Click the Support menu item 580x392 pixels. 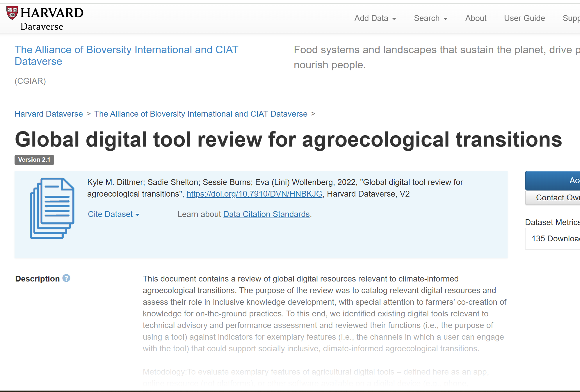(571, 18)
